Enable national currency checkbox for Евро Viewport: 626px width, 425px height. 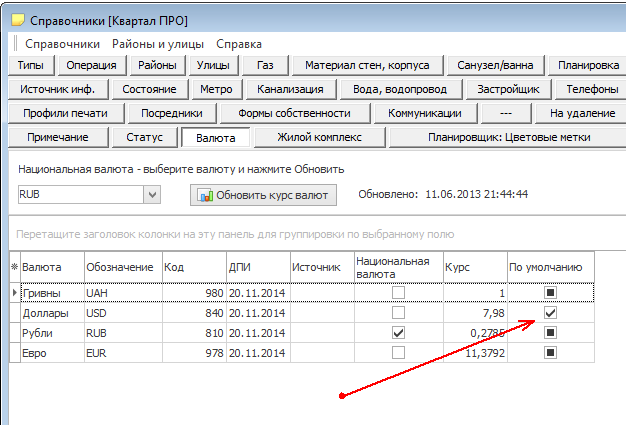(399, 352)
